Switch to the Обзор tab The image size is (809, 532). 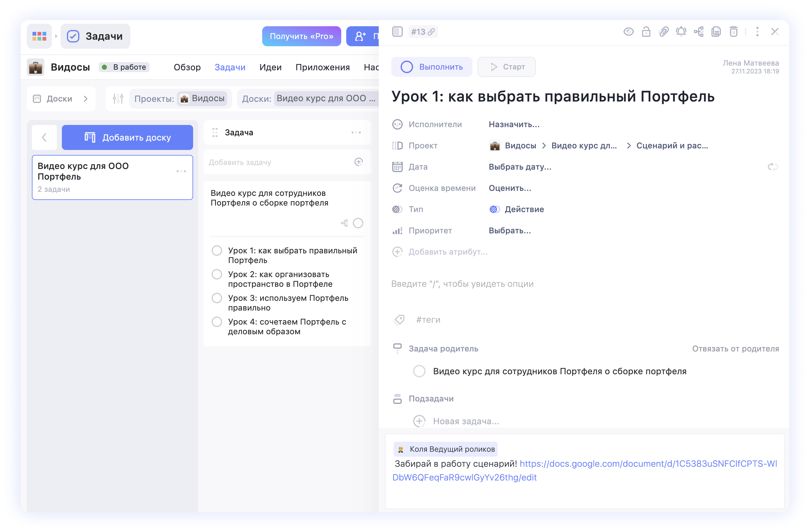187,67
